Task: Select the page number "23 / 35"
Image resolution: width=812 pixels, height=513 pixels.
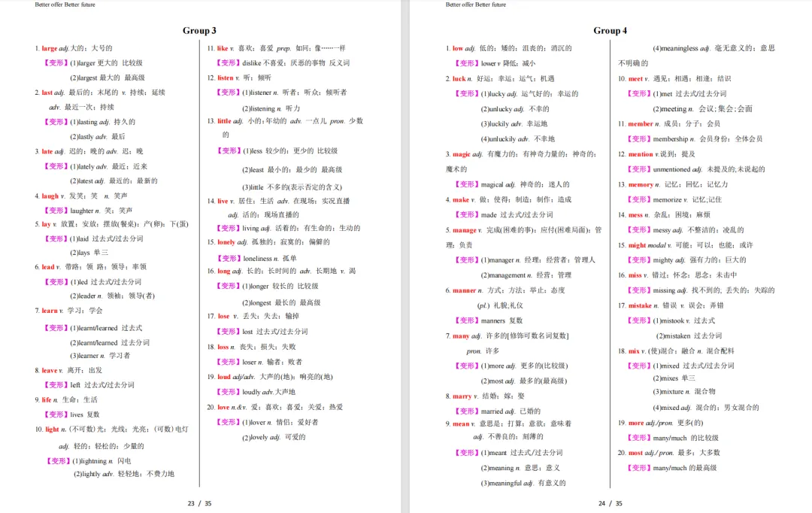Action: 199,503
